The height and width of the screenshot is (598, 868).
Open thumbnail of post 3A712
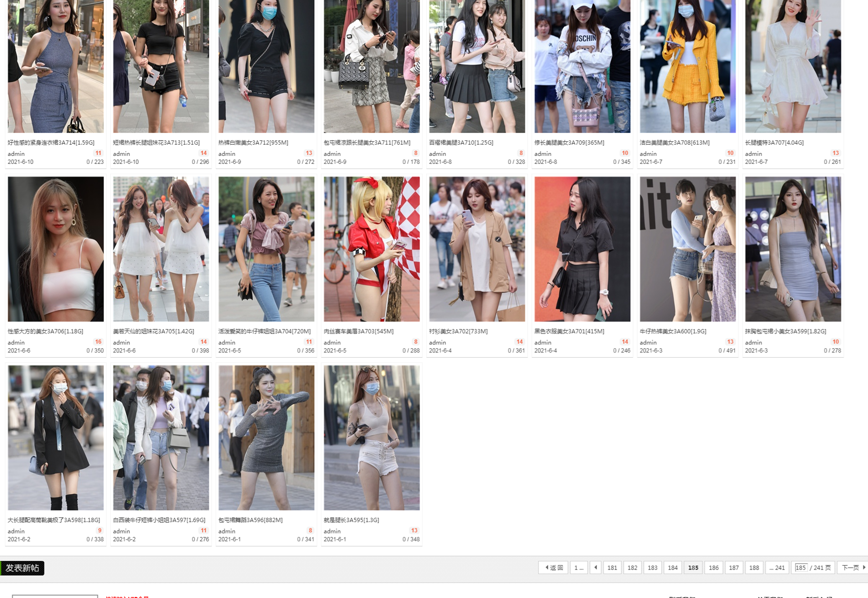click(x=266, y=66)
